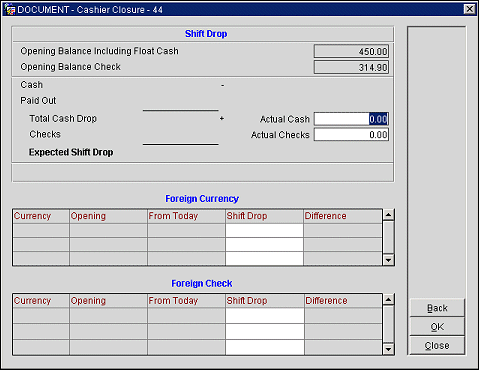This screenshot has width=479, height=370.
Task: Select second Shift Drop cell in Foreign Currency
Action: coord(264,245)
